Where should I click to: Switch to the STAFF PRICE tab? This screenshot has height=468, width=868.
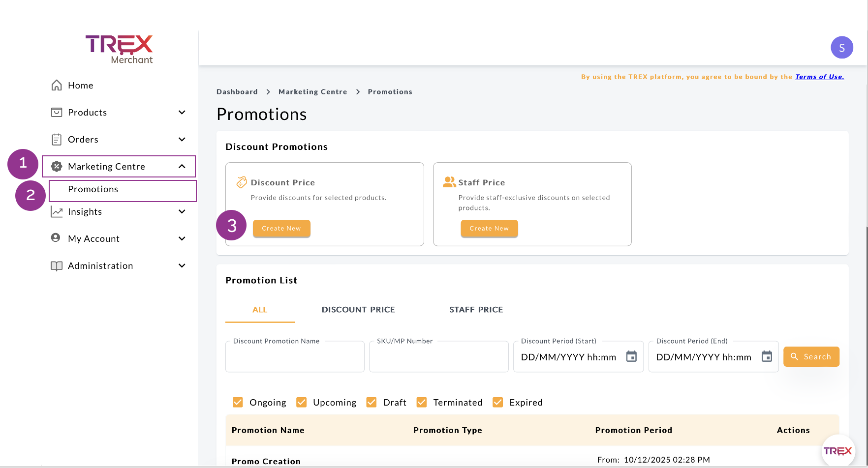click(476, 310)
